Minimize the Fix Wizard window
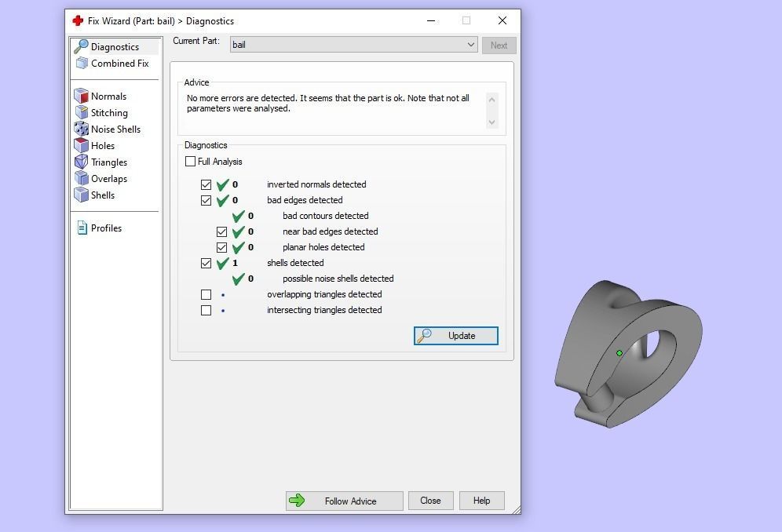 coord(431,20)
